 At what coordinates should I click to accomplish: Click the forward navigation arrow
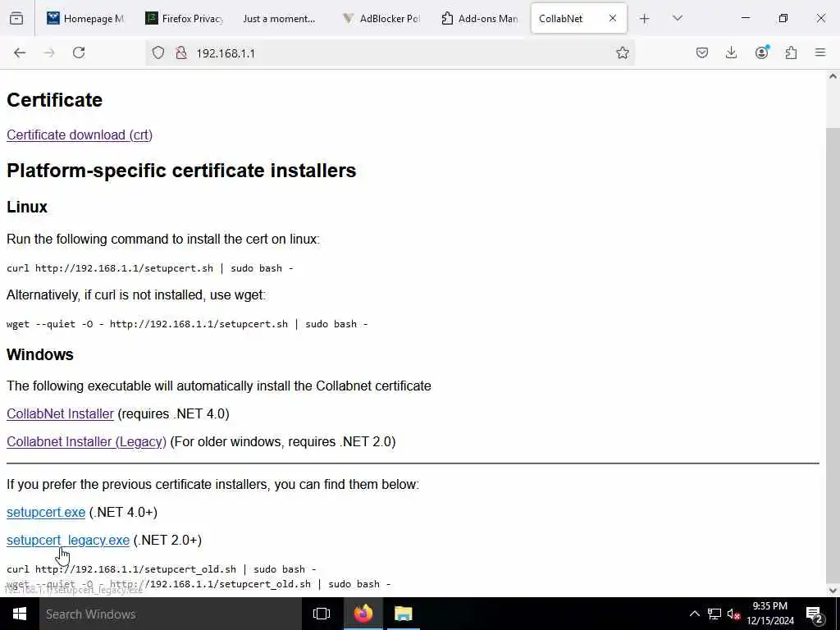pyautogui.click(x=49, y=52)
